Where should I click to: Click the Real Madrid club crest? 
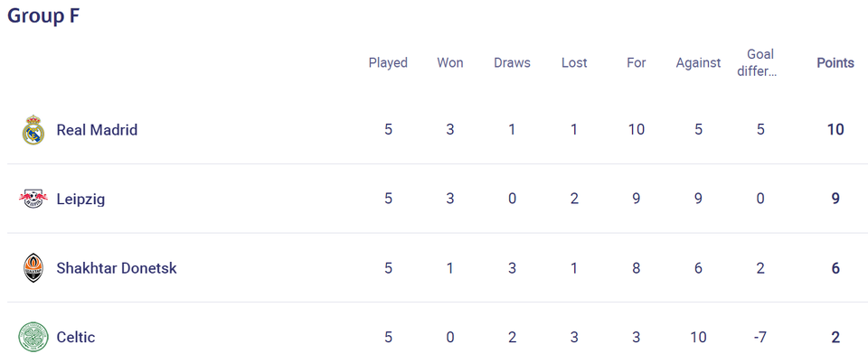click(33, 130)
